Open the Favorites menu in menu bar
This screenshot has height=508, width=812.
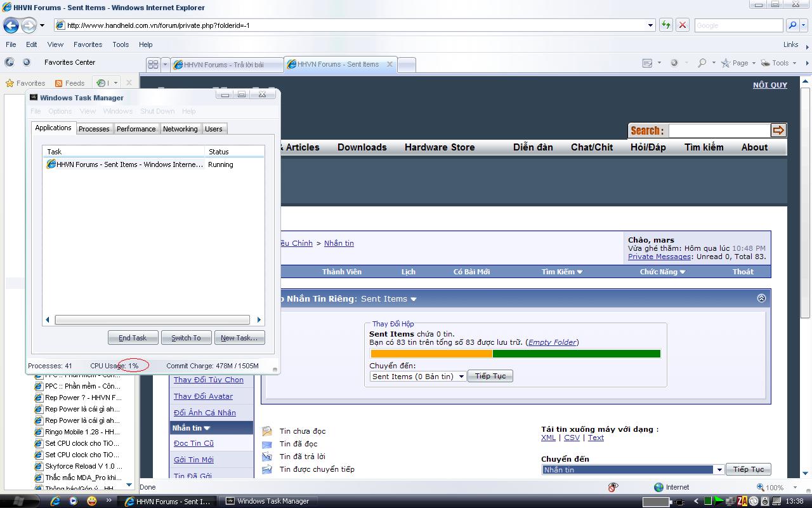tap(88, 44)
